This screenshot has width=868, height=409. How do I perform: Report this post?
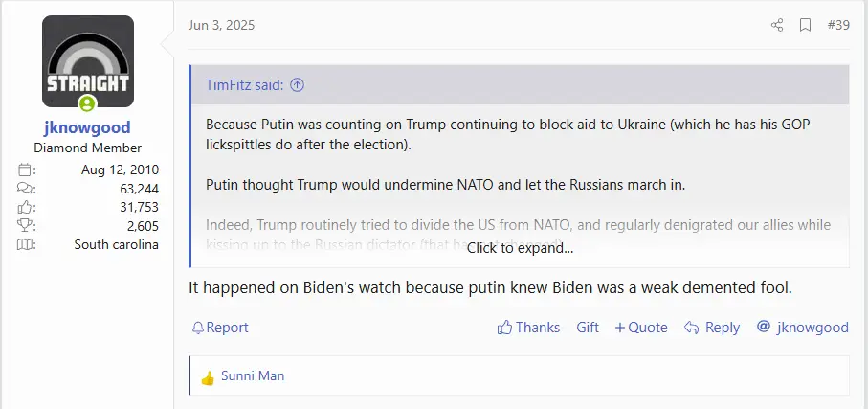(220, 328)
